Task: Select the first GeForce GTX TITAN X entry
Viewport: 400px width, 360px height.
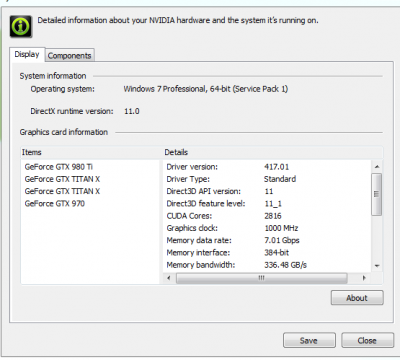Action: tap(62, 179)
